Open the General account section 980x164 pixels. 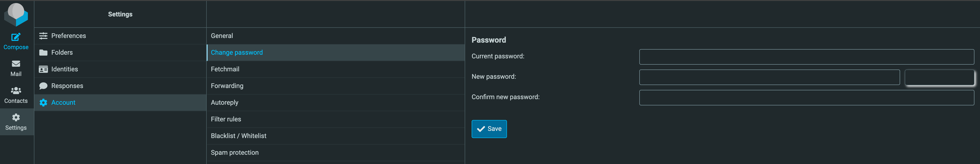(x=222, y=36)
